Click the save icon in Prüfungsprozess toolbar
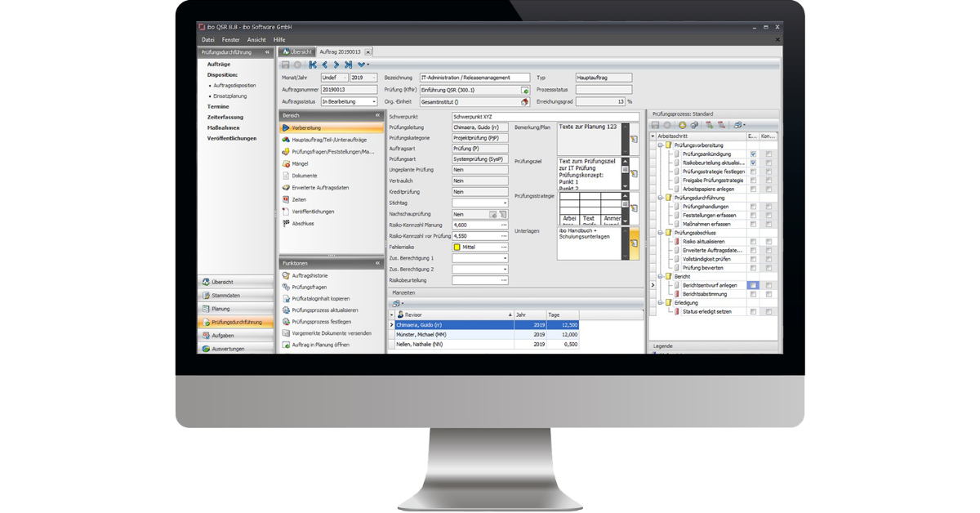This screenshot has height=513, width=980. click(655, 125)
